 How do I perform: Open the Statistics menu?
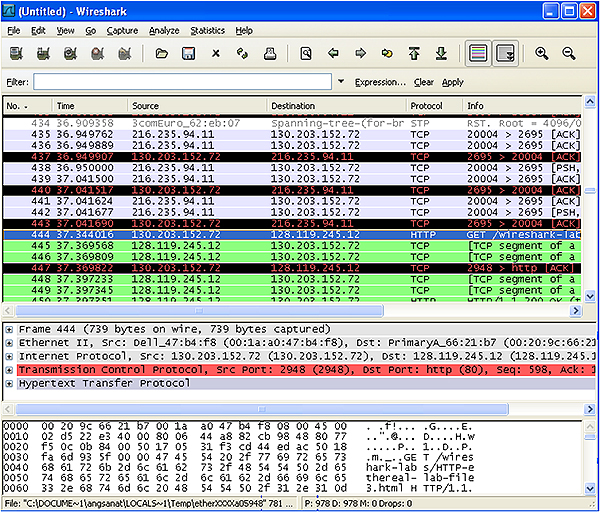click(208, 31)
